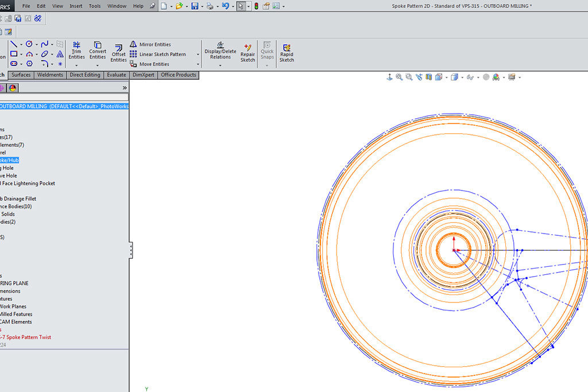The image size is (588, 392).
Task: Click the Zoom to Fit icon
Action: click(399, 77)
